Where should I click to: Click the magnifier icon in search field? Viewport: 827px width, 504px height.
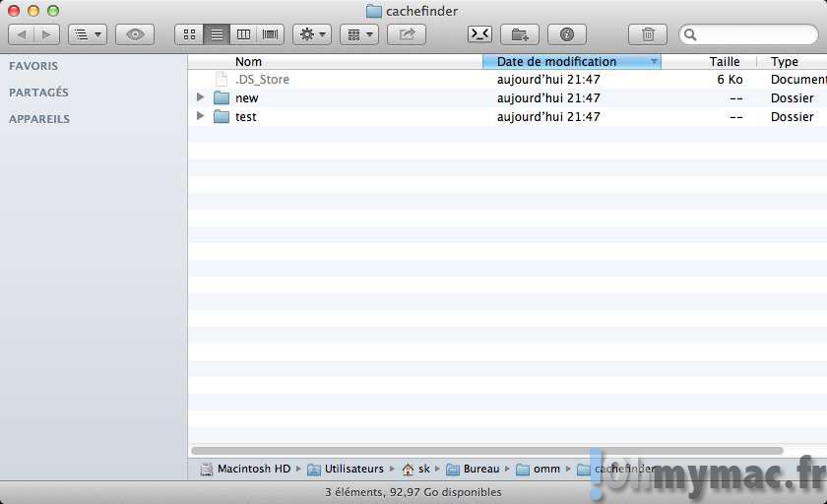pos(690,34)
